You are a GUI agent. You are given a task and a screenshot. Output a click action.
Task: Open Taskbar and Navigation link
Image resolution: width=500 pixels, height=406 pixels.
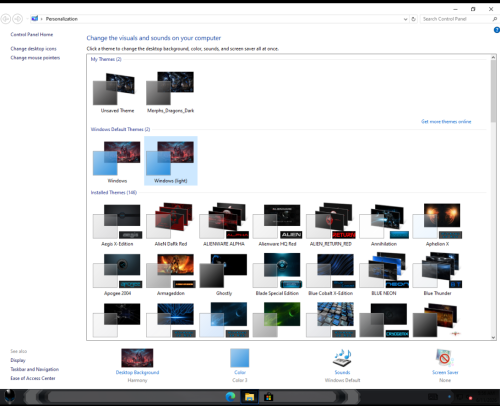pyautogui.click(x=34, y=369)
